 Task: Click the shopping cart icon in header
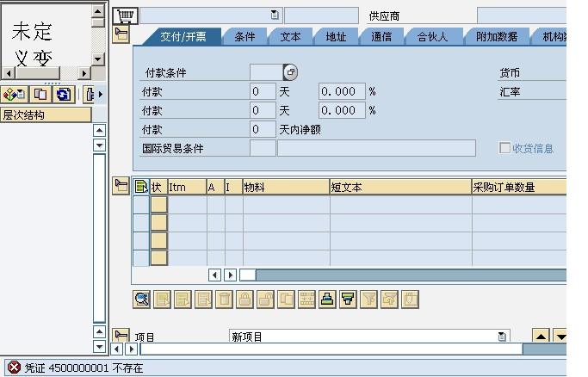point(126,15)
